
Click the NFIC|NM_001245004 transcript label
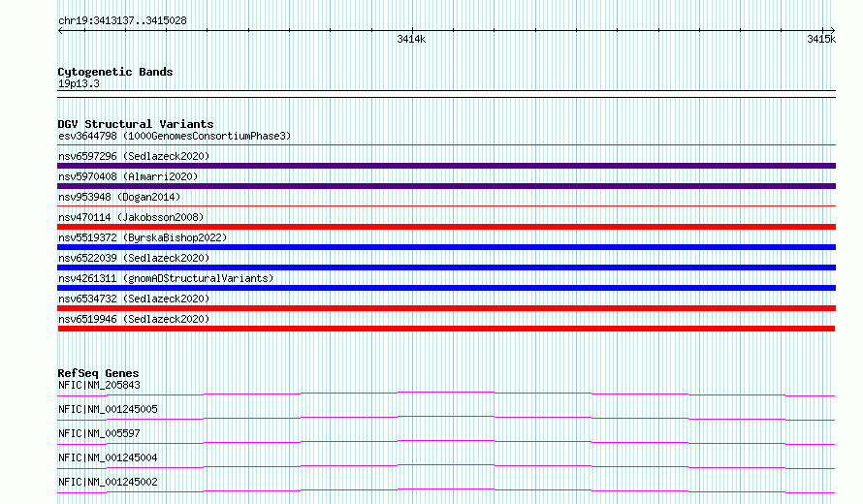pos(108,457)
